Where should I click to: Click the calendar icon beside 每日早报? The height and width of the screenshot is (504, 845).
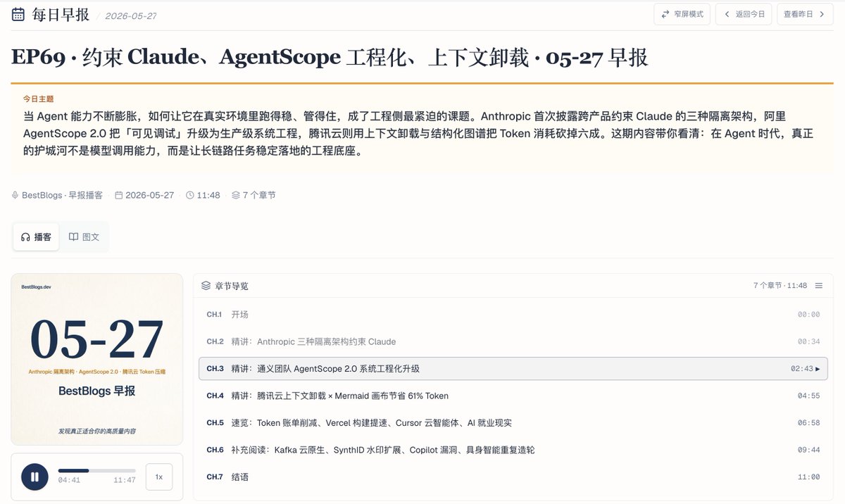(x=18, y=15)
